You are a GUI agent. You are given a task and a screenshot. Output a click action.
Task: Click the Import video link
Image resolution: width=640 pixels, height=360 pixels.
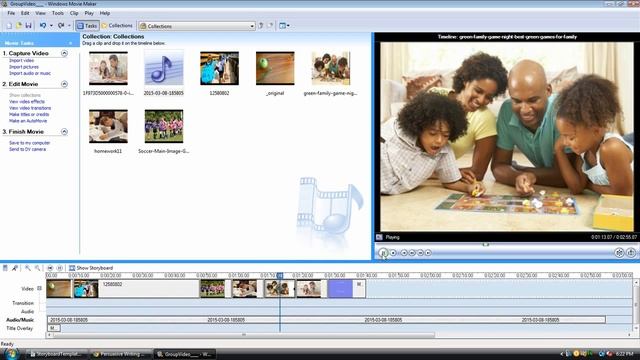click(x=21, y=60)
